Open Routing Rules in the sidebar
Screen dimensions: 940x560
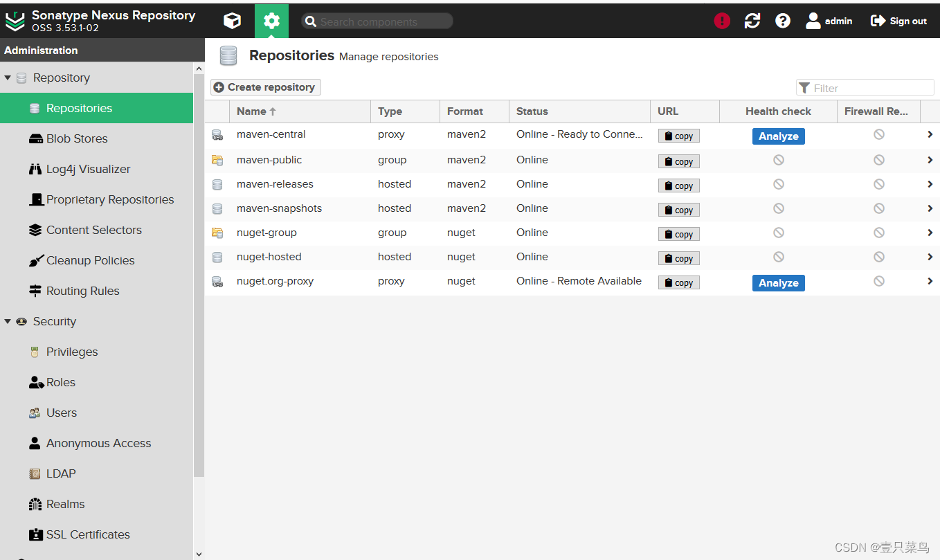click(96, 291)
